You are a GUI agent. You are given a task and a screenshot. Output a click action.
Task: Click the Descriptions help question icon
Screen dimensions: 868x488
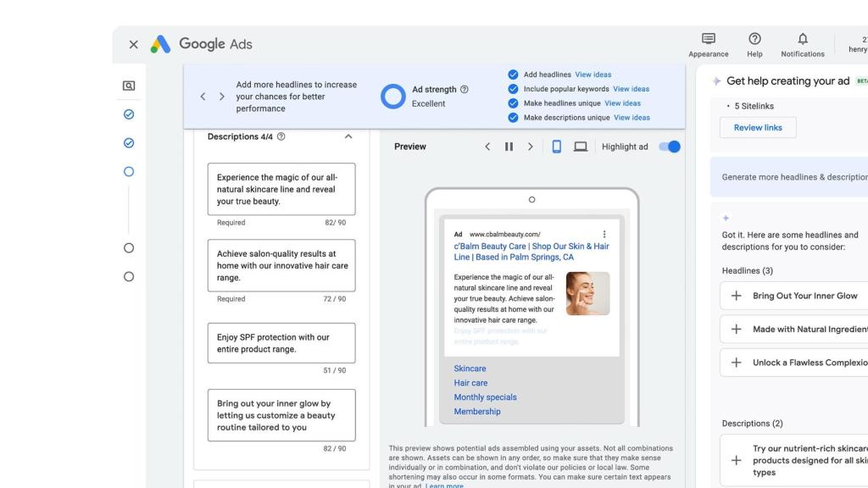(281, 136)
